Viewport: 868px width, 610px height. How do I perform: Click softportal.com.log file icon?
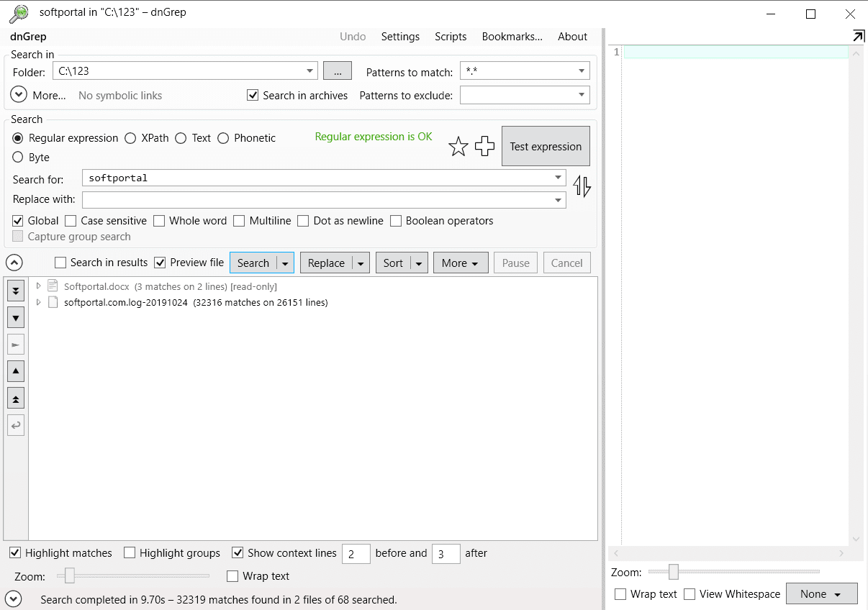pyautogui.click(x=53, y=303)
